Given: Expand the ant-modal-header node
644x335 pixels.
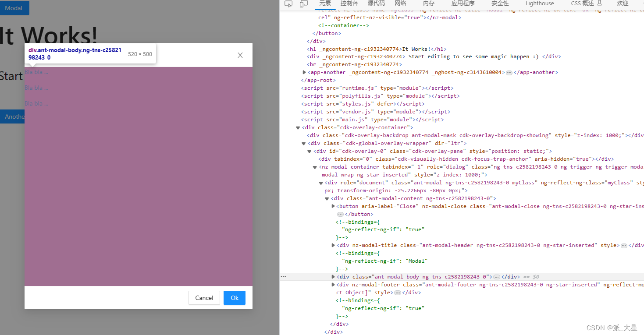Looking at the screenshot, I should click(x=333, y=245).
